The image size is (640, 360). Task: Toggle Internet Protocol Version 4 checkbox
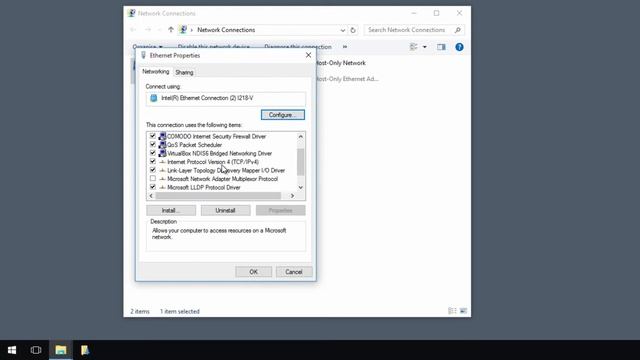tap(153, 162)
